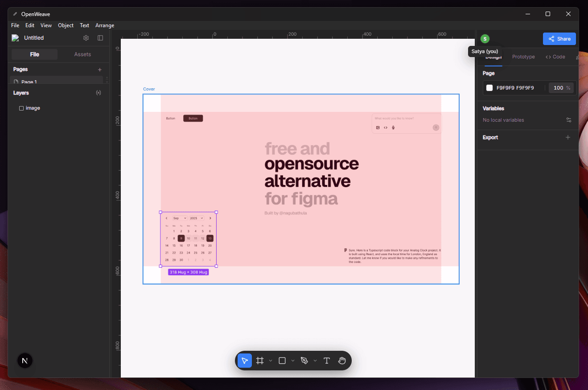Switch to the Code tab
Screen dimensions: 588x390
[555, 57]
